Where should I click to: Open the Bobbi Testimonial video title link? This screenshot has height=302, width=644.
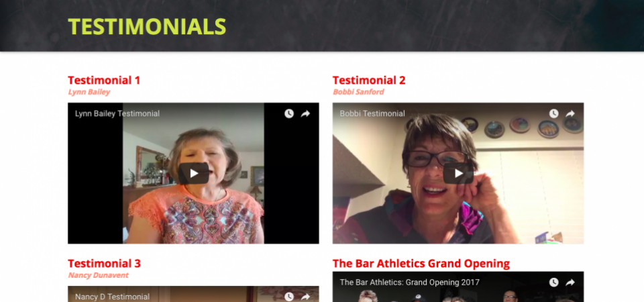tap(372, 114)
